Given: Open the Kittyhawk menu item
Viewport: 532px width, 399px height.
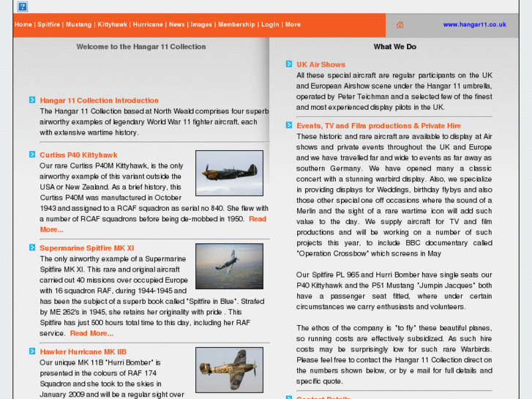Looking at the screenshot, I should (x=112, y=24).
